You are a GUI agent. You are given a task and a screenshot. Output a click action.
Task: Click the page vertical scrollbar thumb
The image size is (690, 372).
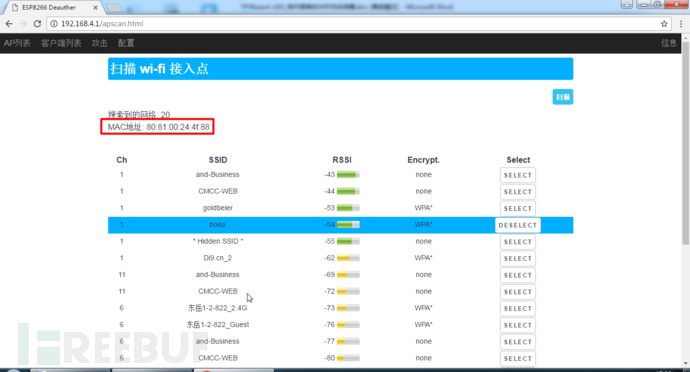click(686, 143)
